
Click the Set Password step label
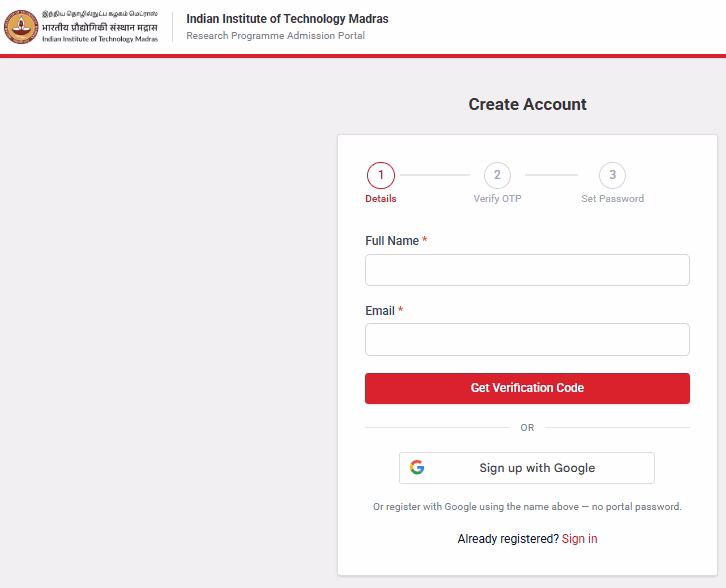click(612, 199)
